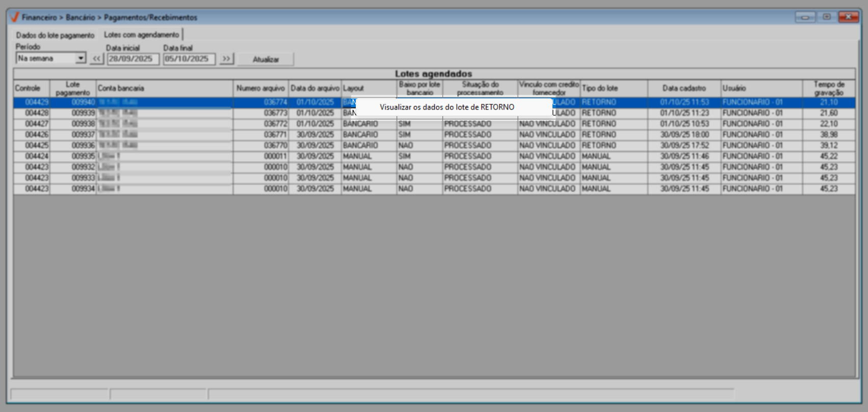Sort by the Controle column header
This screenshot has width=868, height=412.
point(32,89)
